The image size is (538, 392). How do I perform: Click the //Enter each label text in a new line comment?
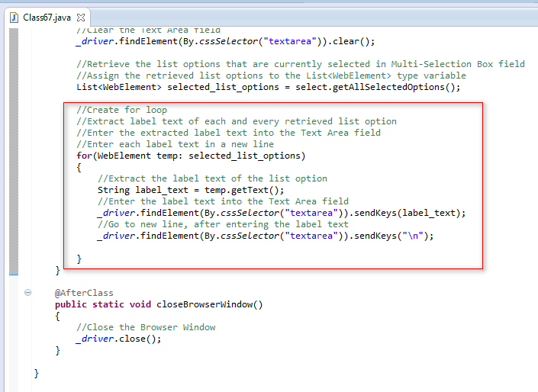(175, 144)
